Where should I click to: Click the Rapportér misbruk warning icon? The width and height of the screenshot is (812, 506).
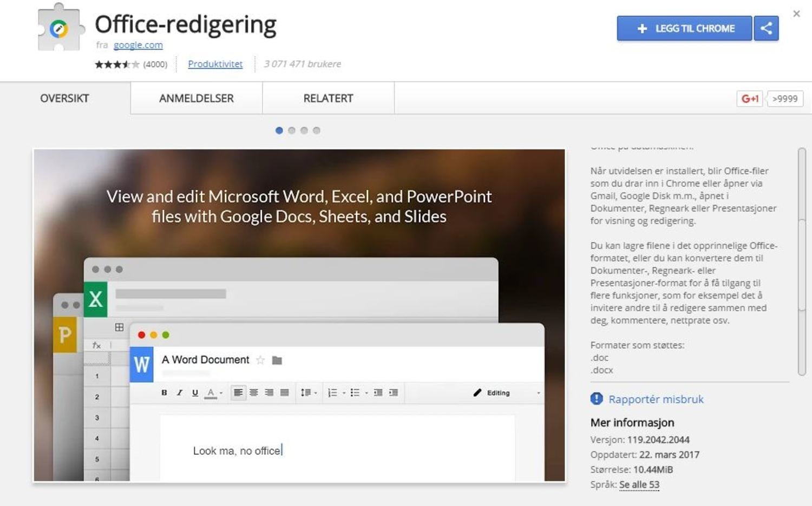[597, 399]
